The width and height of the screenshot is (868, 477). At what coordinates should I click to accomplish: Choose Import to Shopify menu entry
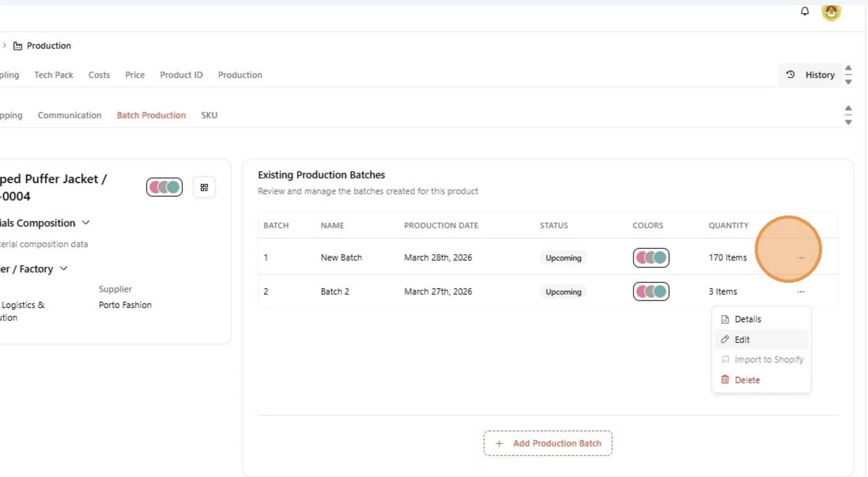click(x=761, y=359)
